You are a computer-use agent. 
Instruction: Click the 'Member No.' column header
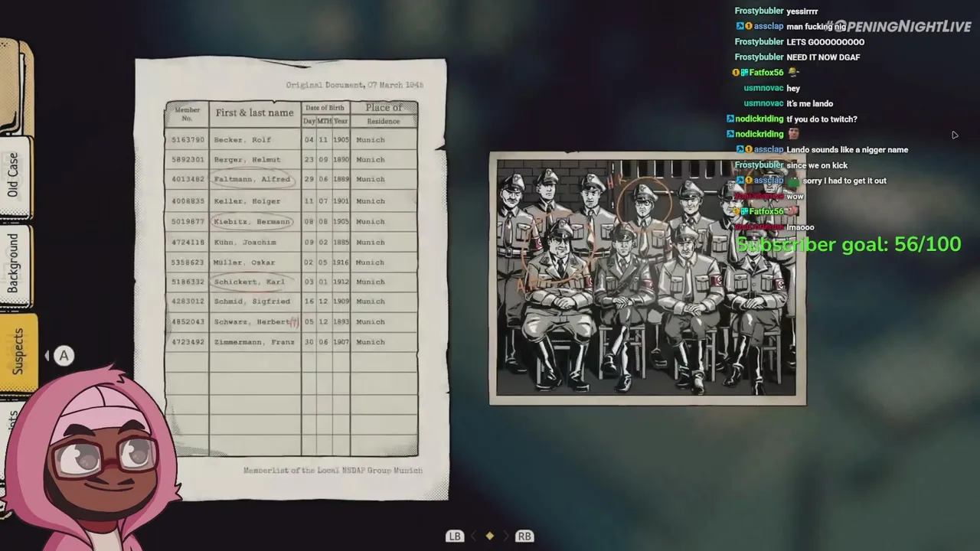point(187,114)
